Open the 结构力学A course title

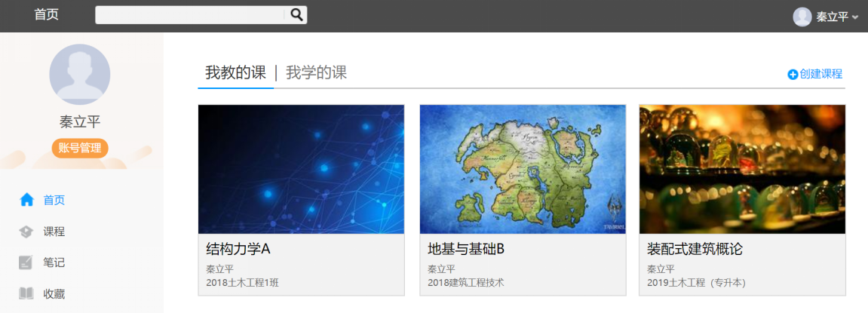tap(238, 250)
